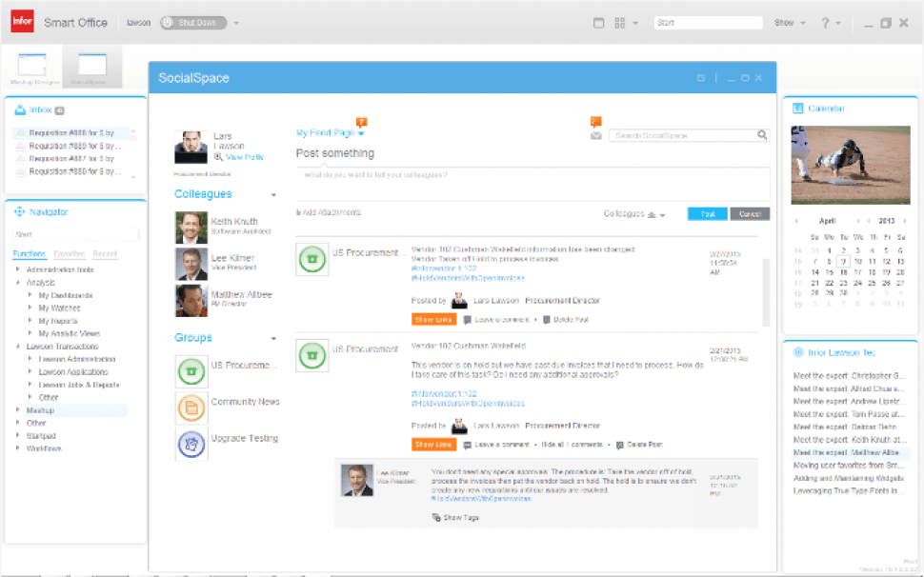
Task: Click the blue Post button
Action: tap(707, 213)
